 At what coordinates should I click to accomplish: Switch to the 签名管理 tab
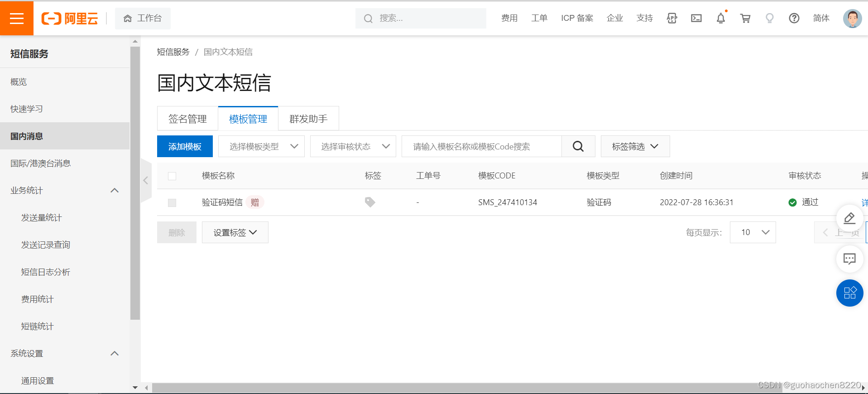coord(187,119)
